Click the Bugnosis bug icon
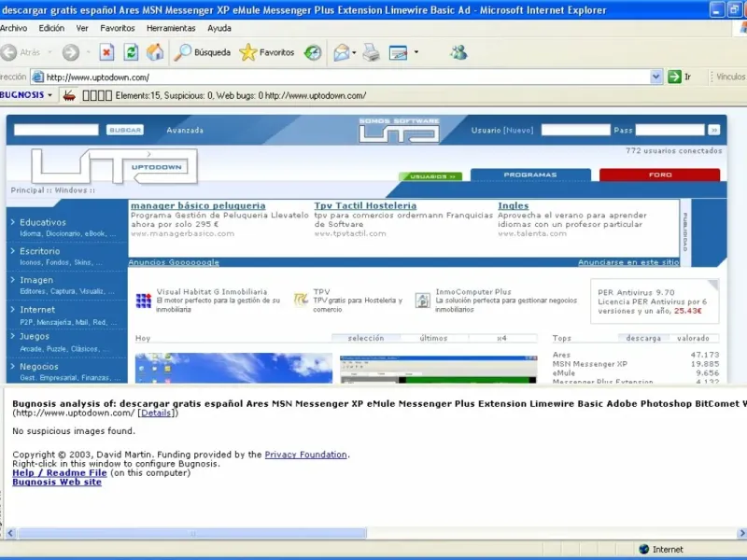The width and height of the screenshot is (747, 560). 69,95
